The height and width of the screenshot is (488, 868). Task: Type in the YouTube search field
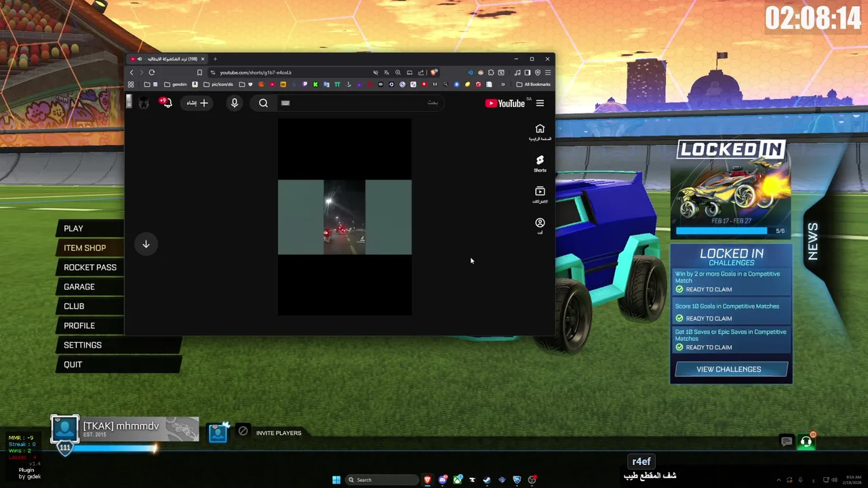coord(359,103)
